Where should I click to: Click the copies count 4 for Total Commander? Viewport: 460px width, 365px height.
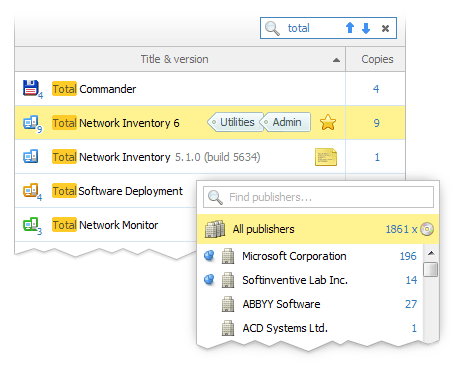coord(376,89)
